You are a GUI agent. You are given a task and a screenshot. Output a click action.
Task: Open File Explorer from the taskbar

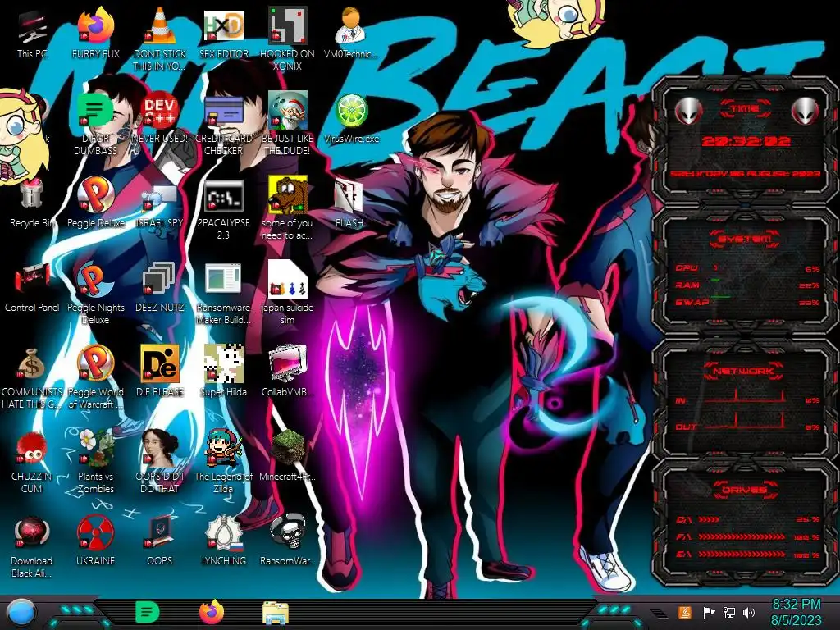276,613
